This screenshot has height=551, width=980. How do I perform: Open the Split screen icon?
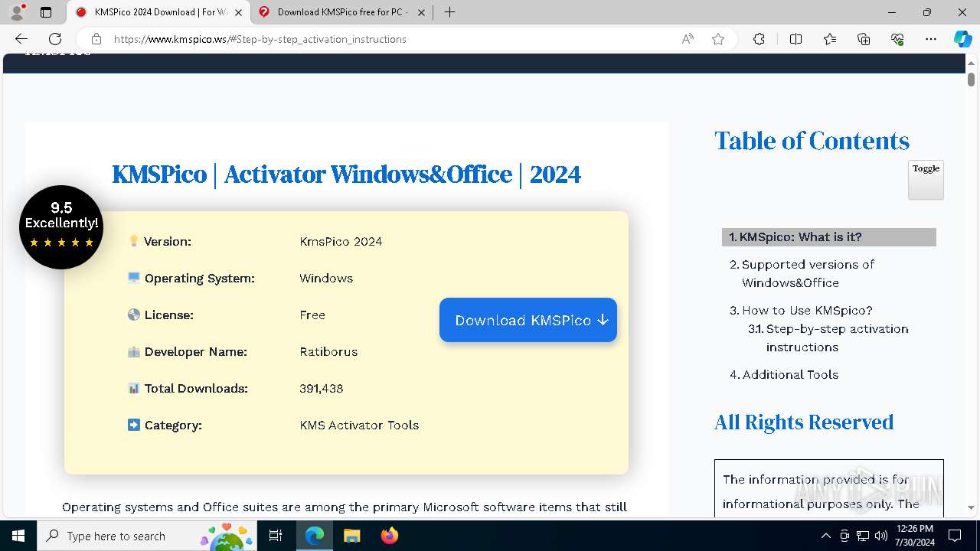795,39
